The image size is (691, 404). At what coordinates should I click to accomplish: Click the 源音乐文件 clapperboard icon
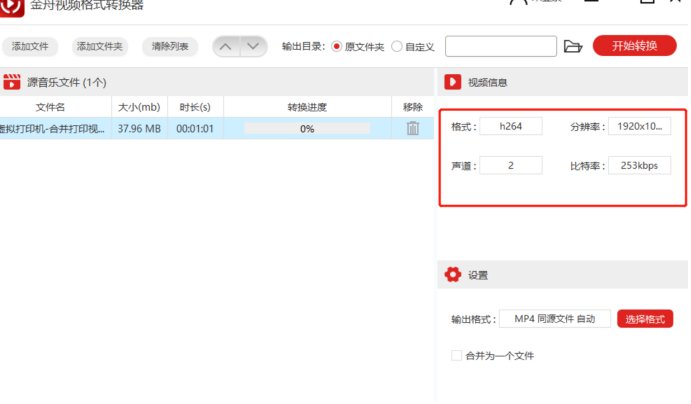click(x=11, y=82)
